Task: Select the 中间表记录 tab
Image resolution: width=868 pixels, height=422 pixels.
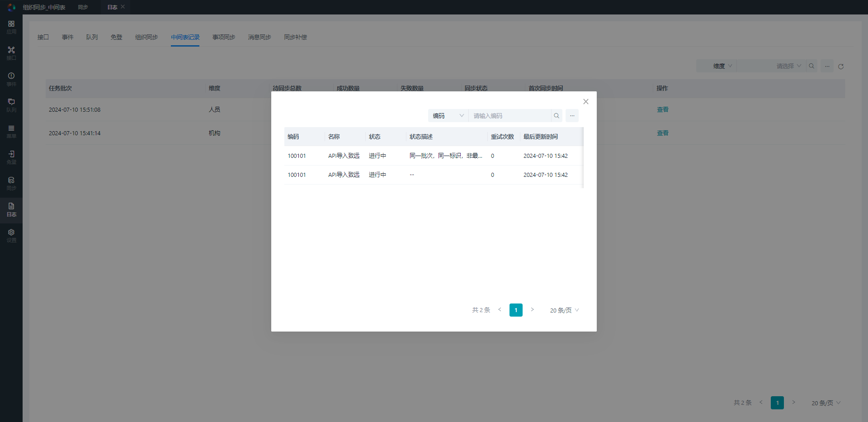Action: tap(185, 37)
